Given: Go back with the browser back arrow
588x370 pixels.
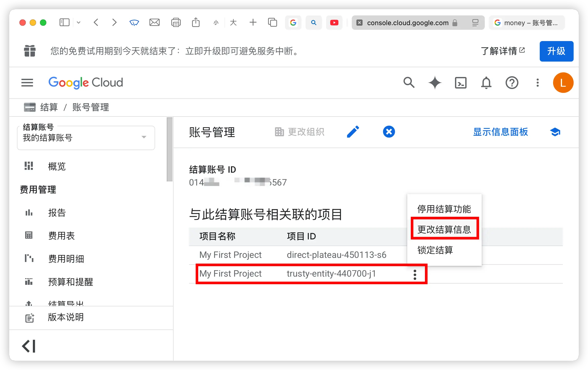Looking at the screenshot, I should (x=96, y=23).
